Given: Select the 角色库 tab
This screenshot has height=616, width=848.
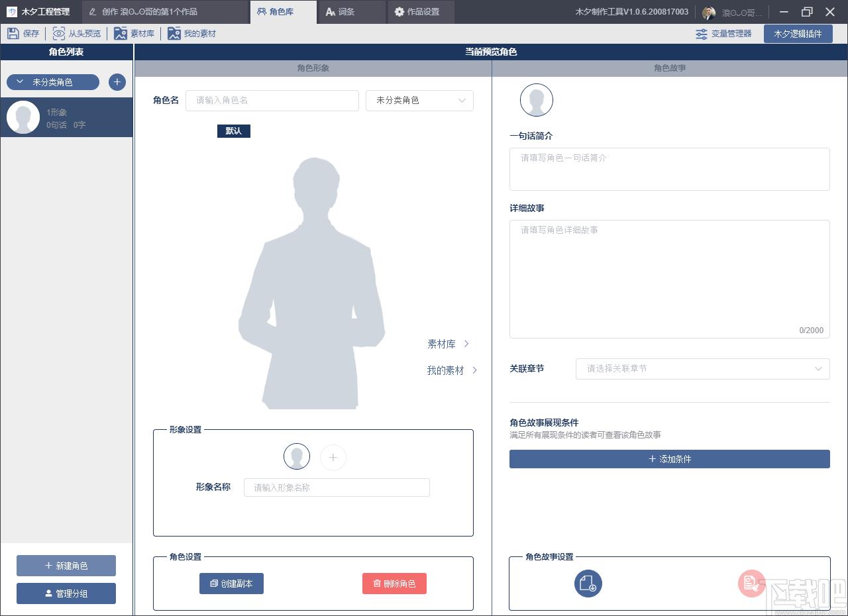Looking at the screenshot, I should pos(284,12).
